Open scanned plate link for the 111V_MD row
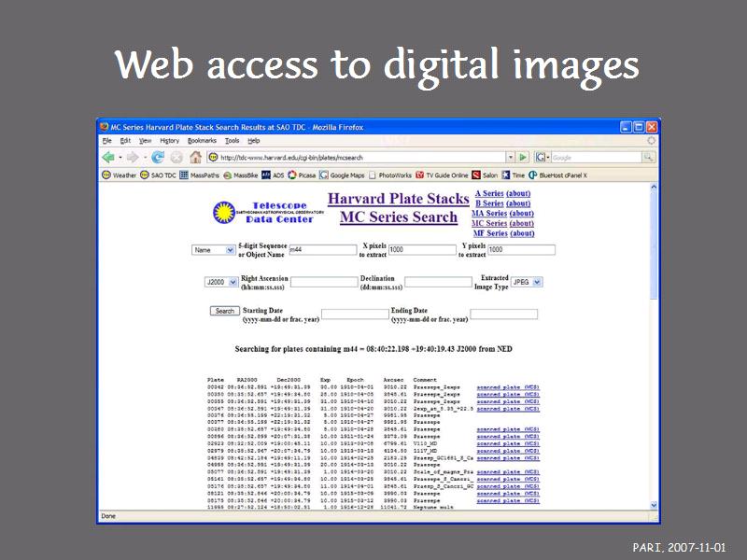 click(x=508, y=451)
